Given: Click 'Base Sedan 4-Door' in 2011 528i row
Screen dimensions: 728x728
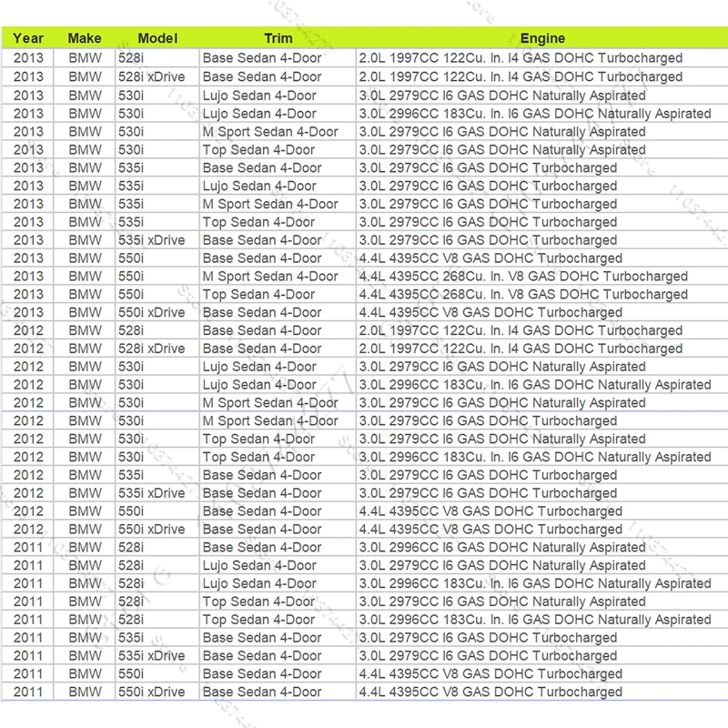Looking at the screenshot, I should coord(262,548).
